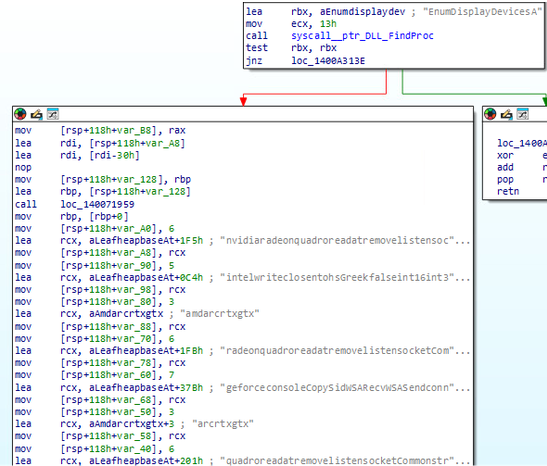This screenshot has height=466, width=547.
Task: Click the var_B8 variable reference
Action: [137, 130]
